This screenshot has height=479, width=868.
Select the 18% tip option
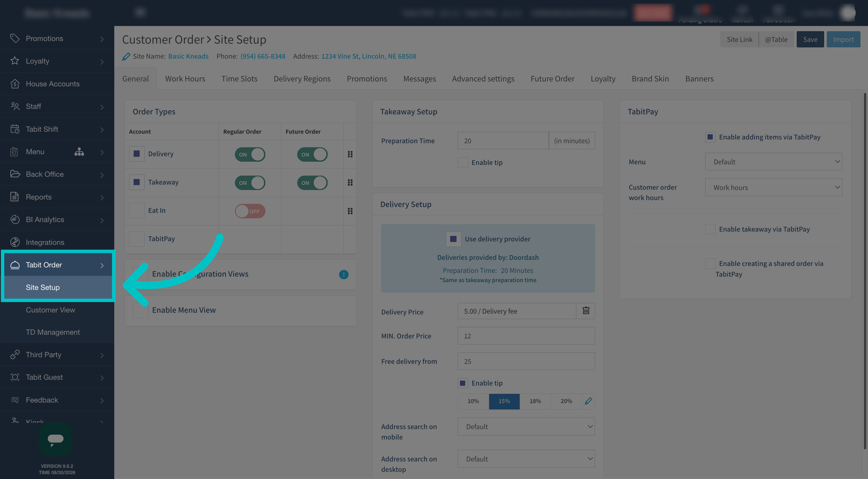tap(535, 401)
